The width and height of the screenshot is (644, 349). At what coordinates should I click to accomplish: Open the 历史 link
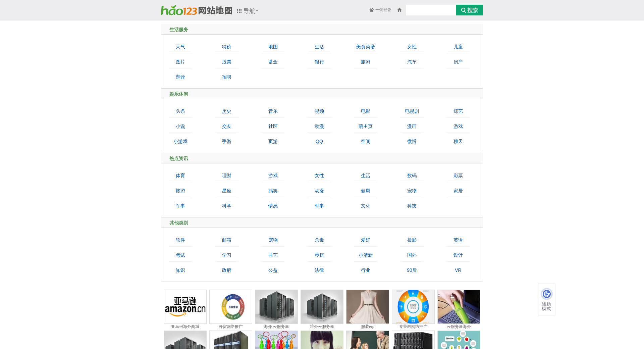[x=227, y=111]
